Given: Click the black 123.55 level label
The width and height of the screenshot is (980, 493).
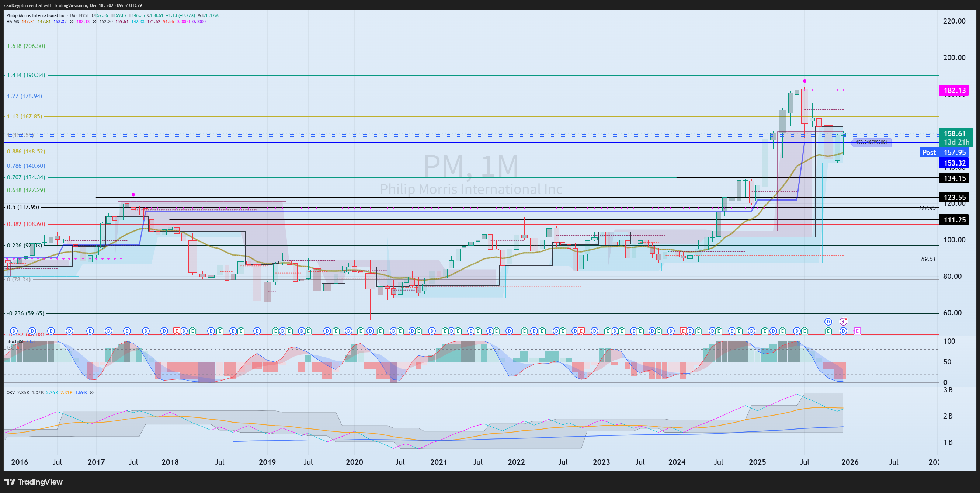Looking at the screenshot, I should pyautogui.click(x=954, y=197).
